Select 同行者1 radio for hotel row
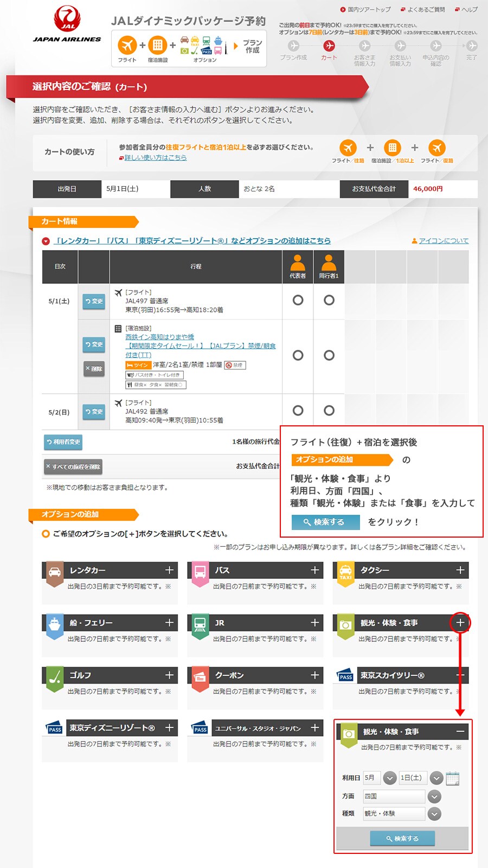The width and height of the screenshot is (488, 868). pyautogui.click(x=329, y=355)
